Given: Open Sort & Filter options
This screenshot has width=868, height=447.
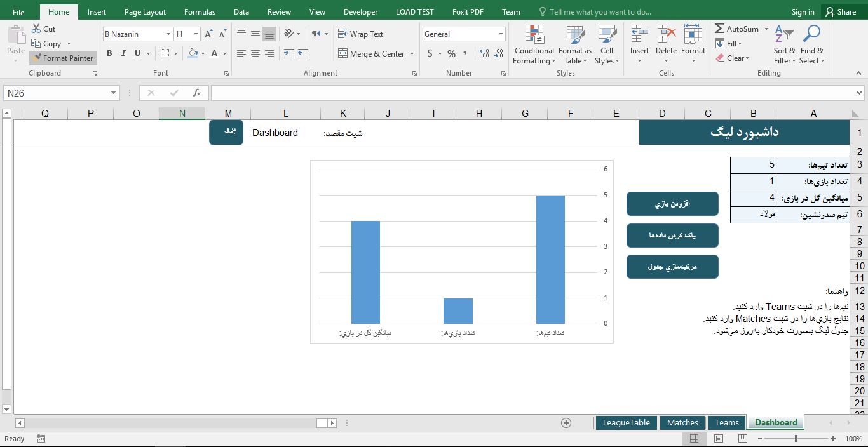Looking at the screenshot, I should pyautogui.click(x=784, y=45).
